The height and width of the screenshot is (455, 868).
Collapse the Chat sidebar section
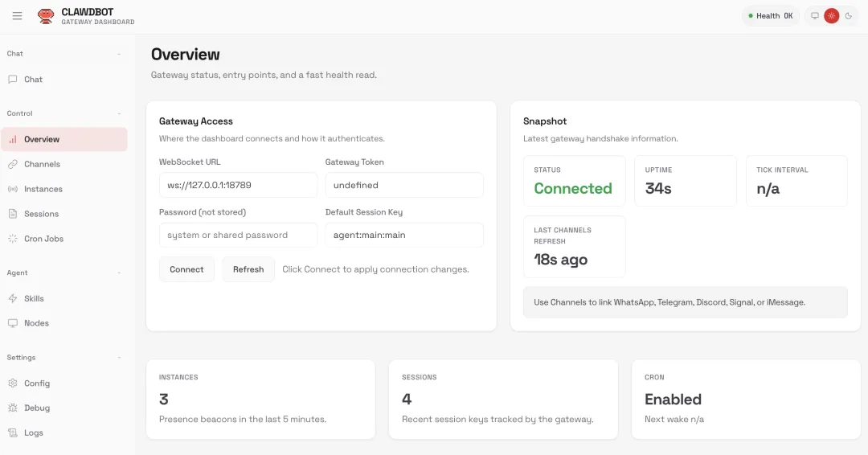[119, 54]
